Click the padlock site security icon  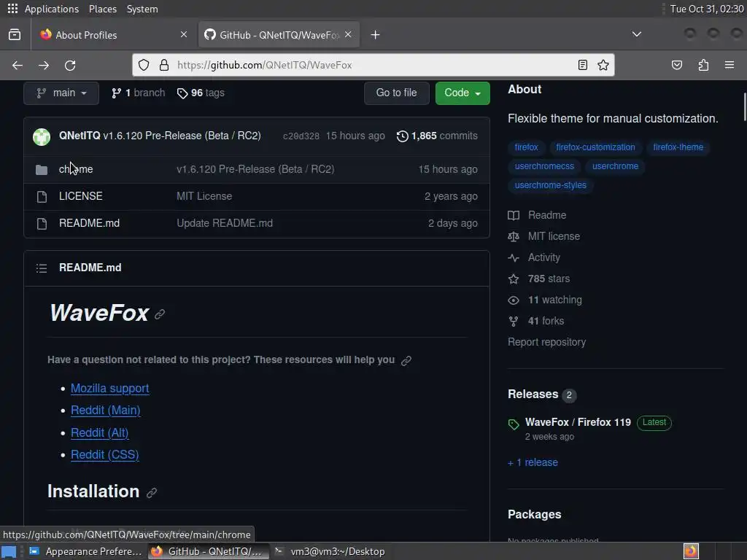click(164, 65)
